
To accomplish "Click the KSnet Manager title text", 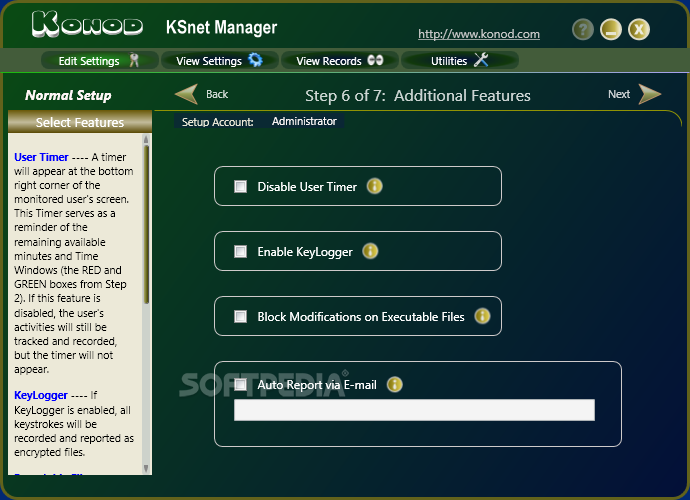I will click(221, 27).
